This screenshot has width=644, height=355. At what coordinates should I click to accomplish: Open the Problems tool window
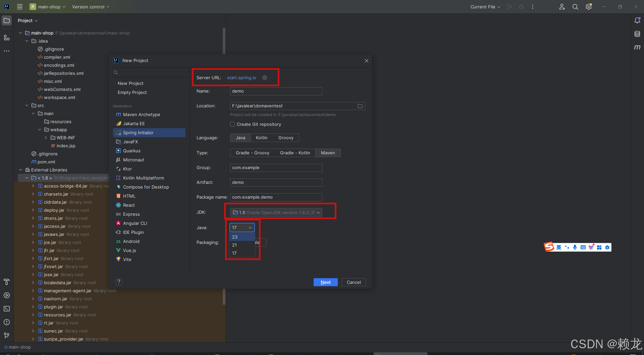coord(7,322)
